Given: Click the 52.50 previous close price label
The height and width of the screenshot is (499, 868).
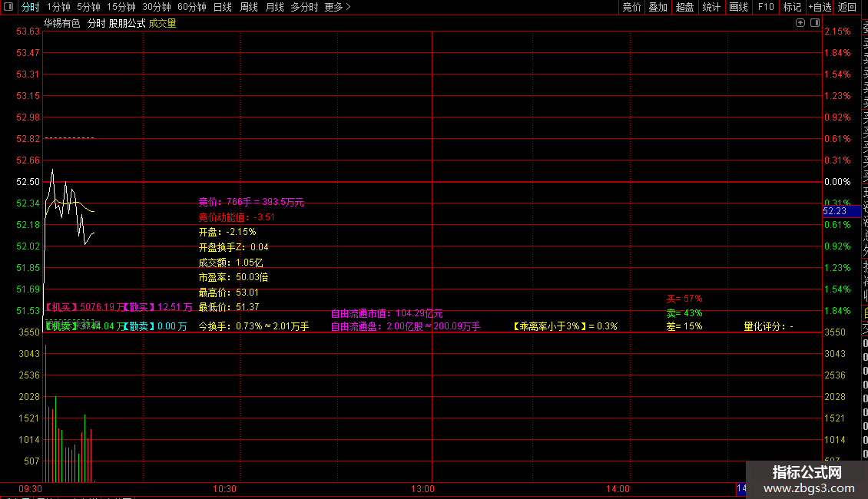Looking at the screenshot, I should coord(28,182).
